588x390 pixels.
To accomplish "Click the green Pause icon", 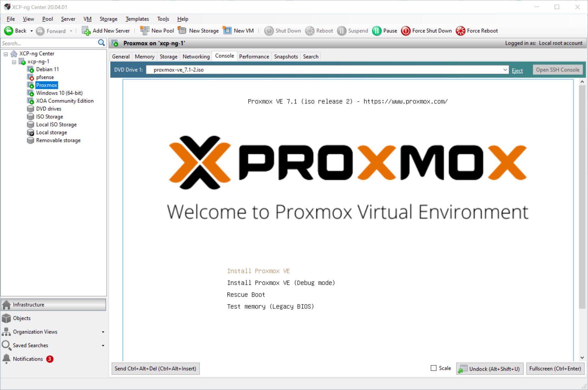I will 377,31.
